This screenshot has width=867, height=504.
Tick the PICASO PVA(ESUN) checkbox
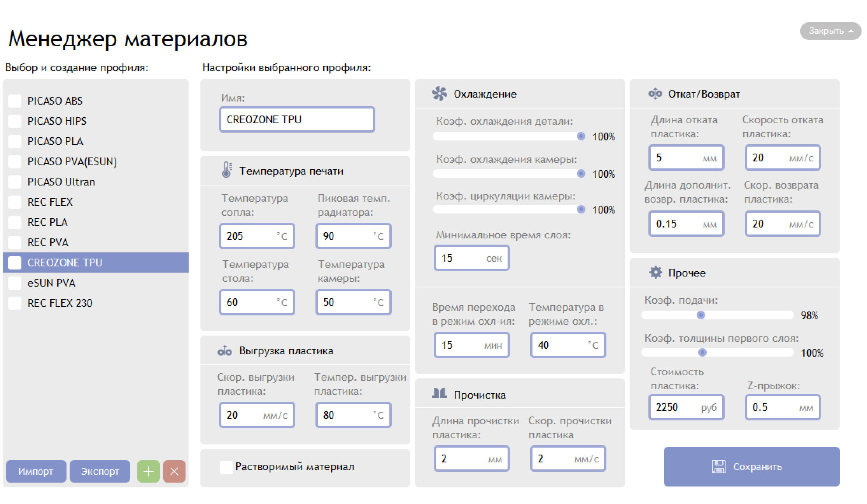pyautogui.click(x=15, y=161)
